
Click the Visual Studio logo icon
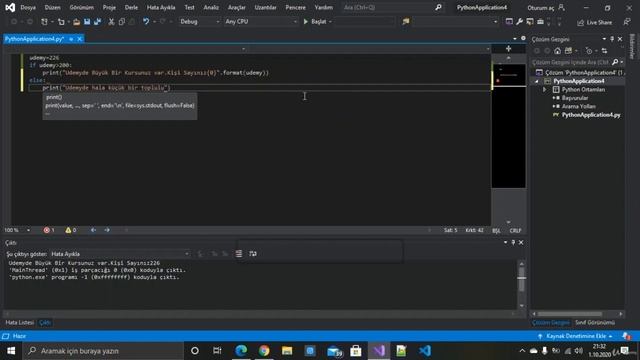coord(10,7)
